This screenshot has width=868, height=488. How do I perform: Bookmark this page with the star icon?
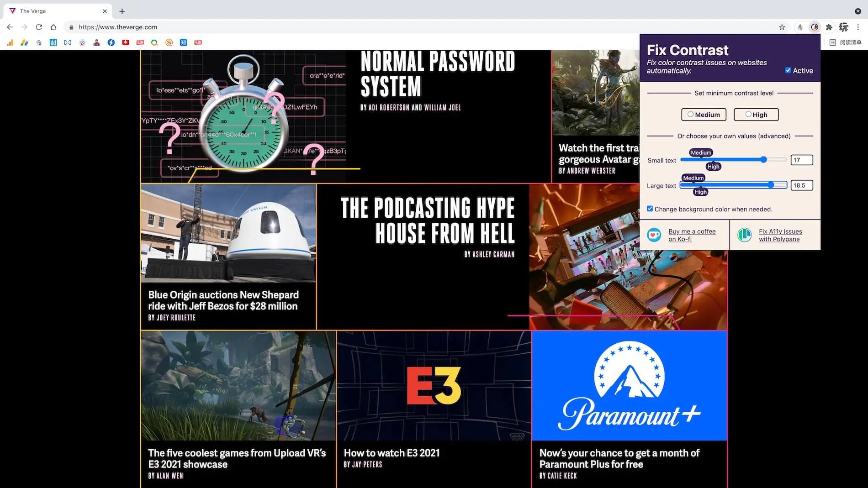(782, 27)
